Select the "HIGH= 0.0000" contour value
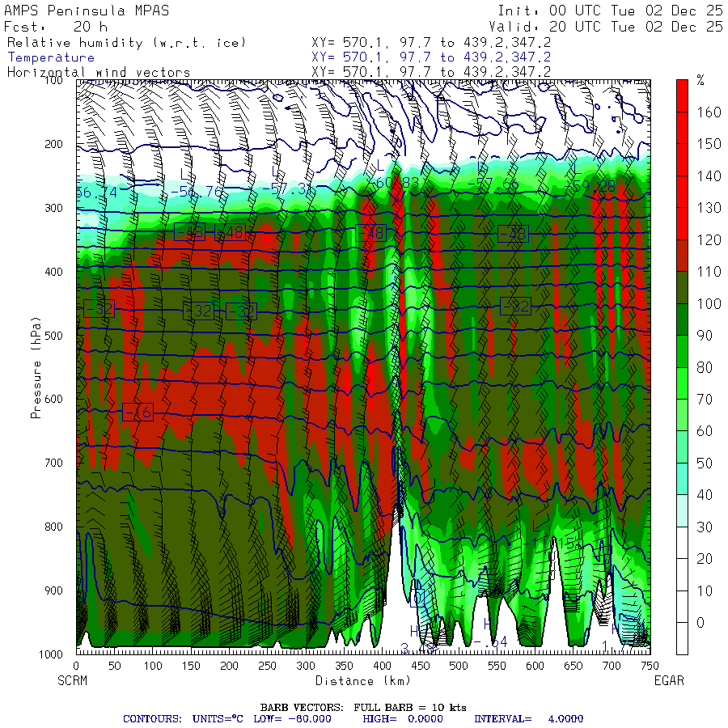728x728 pixels. tap(403, 719)
